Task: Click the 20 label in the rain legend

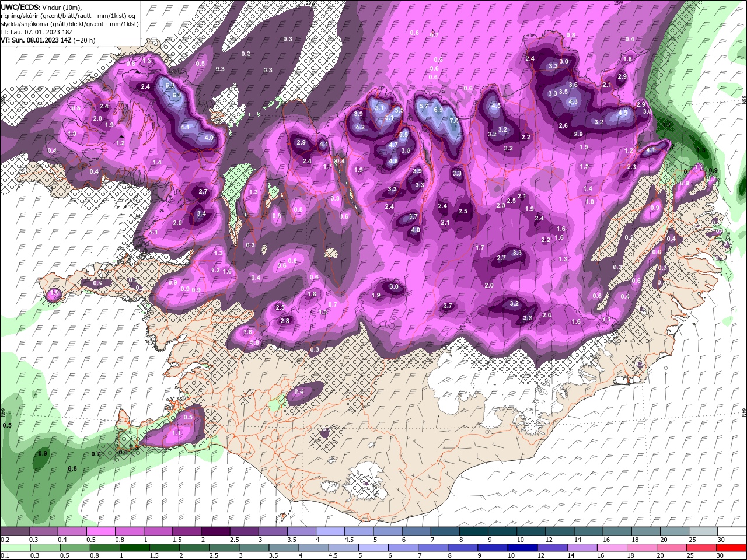Action: click(x=661, y=555)
